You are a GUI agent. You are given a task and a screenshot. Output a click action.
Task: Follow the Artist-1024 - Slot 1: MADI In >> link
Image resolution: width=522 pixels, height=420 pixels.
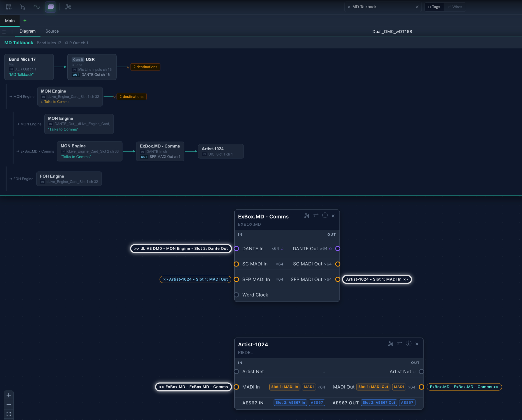coord(377,279)
